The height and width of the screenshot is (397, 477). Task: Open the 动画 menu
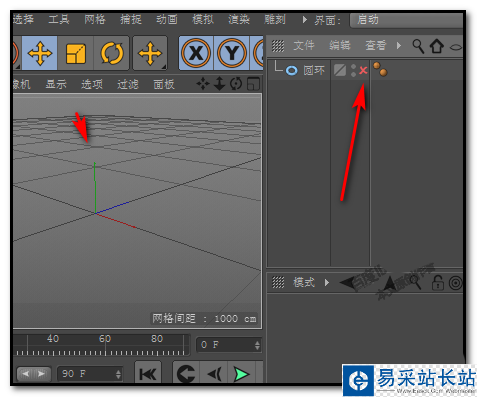click(167, 19)
